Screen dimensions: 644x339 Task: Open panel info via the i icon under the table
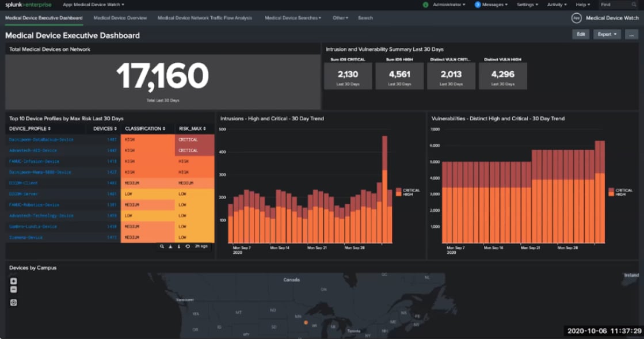pyautogui.click(x=179, y=246)
